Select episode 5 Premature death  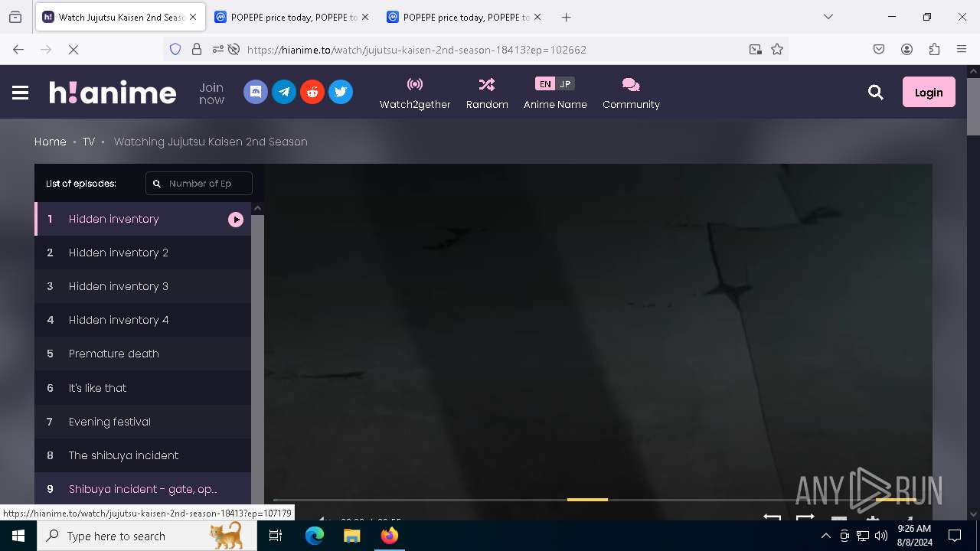tap(143, 354)
